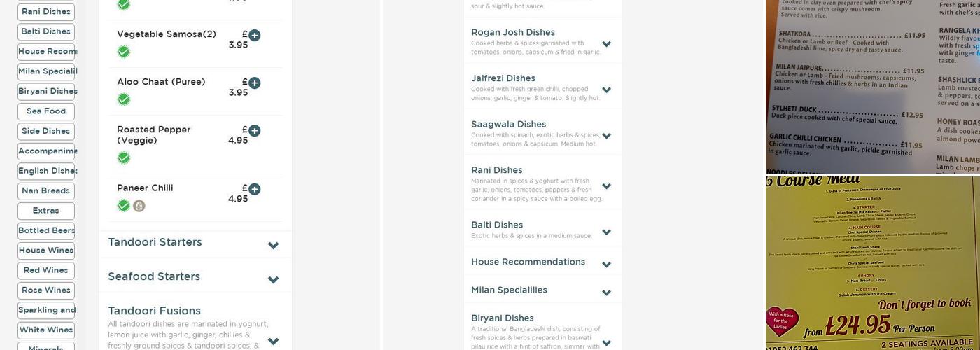Add Vegetable Samosa(2) to the order

point(254,36)
